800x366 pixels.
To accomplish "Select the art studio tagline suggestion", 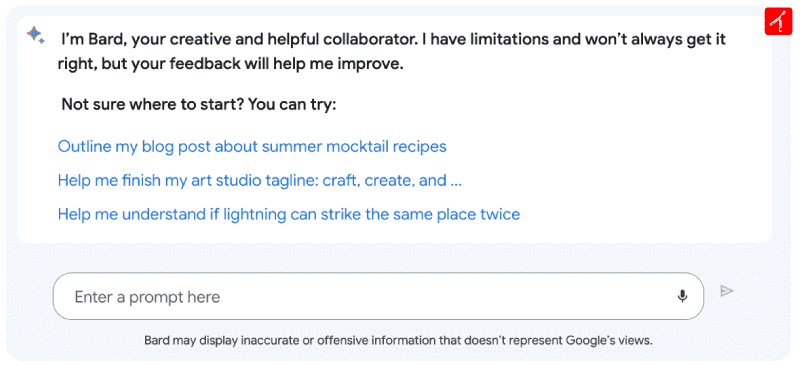I will pos(260,181).
